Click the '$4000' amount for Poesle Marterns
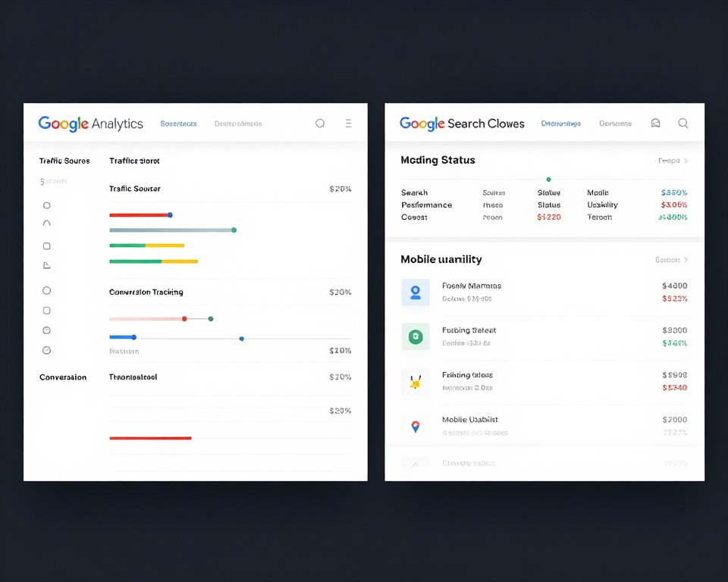The height and width of the screenshot is (582, 728). [675, 286]
